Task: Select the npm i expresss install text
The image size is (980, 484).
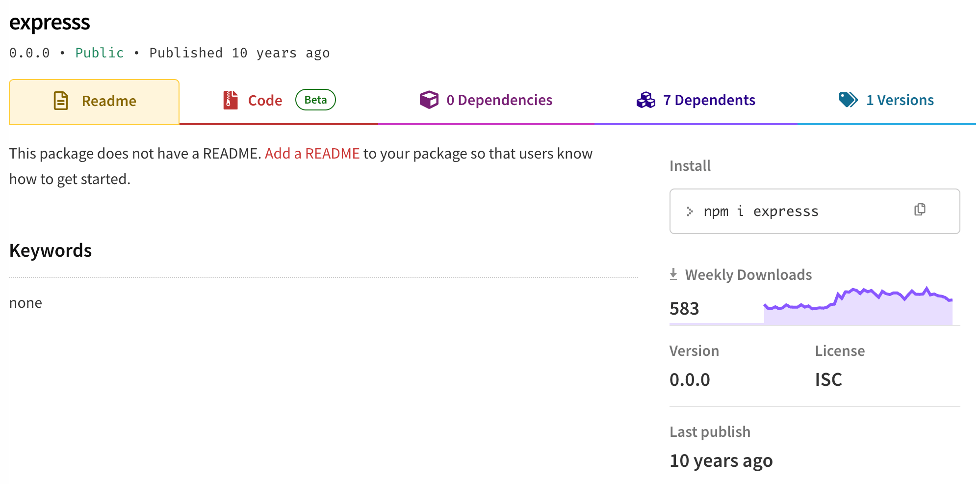Action: click(761, 212)
